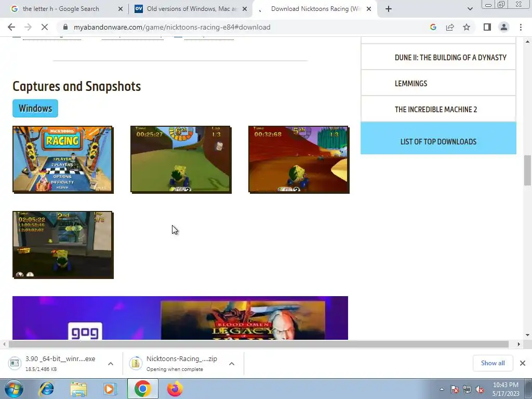
Task: Click the forward navigation arrow
Action: [28, 27]
